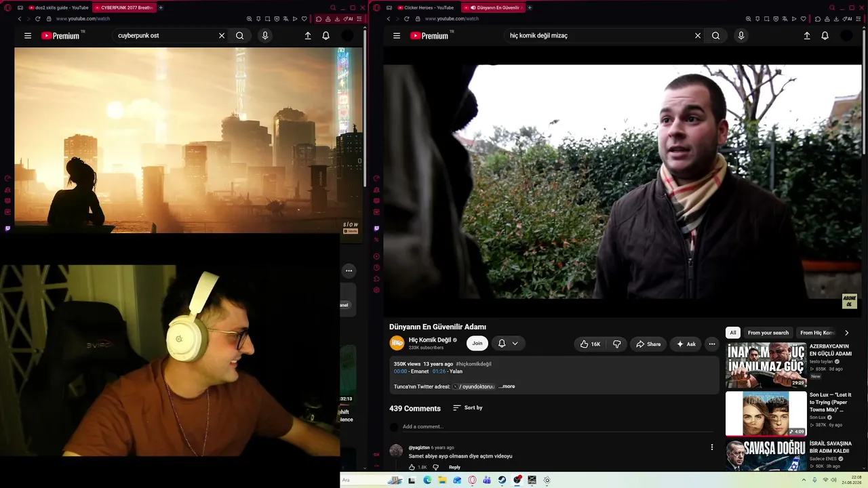Select the 'From your search' filter chip

(768, 333)
